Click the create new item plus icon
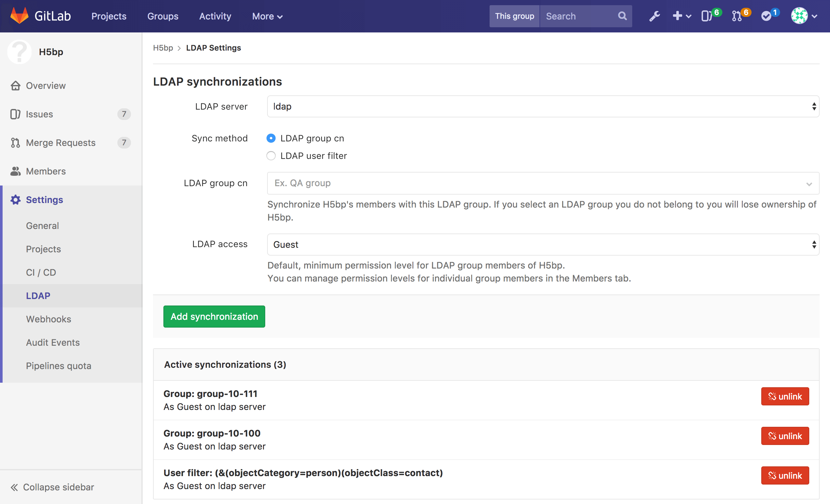 point(681,16)
